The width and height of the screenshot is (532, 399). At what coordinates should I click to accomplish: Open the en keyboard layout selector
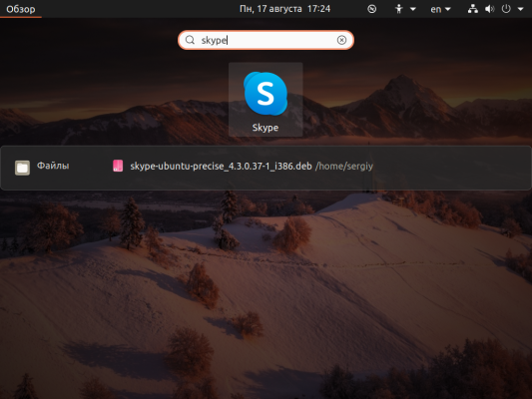[x=440, y=9]
